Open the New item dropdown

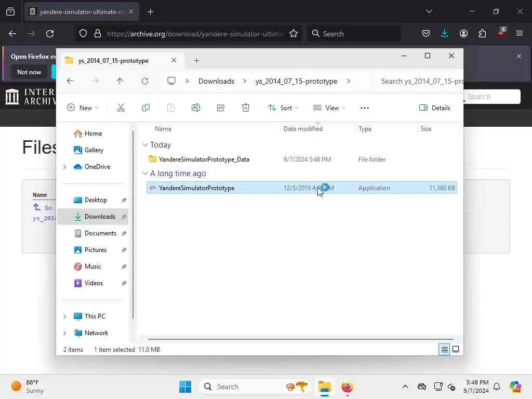coord(83,108)
